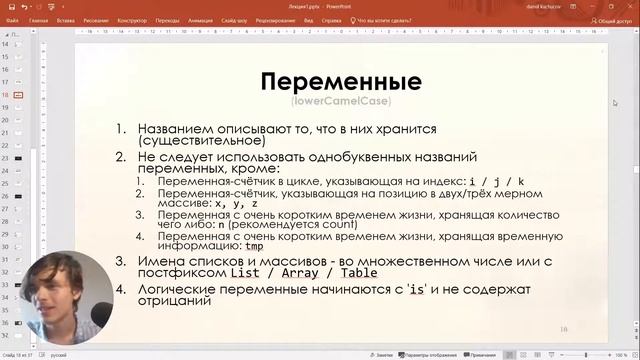Switch to Reading view icon
This screenshot has height=360, width=640.
[x=538, y=355]
